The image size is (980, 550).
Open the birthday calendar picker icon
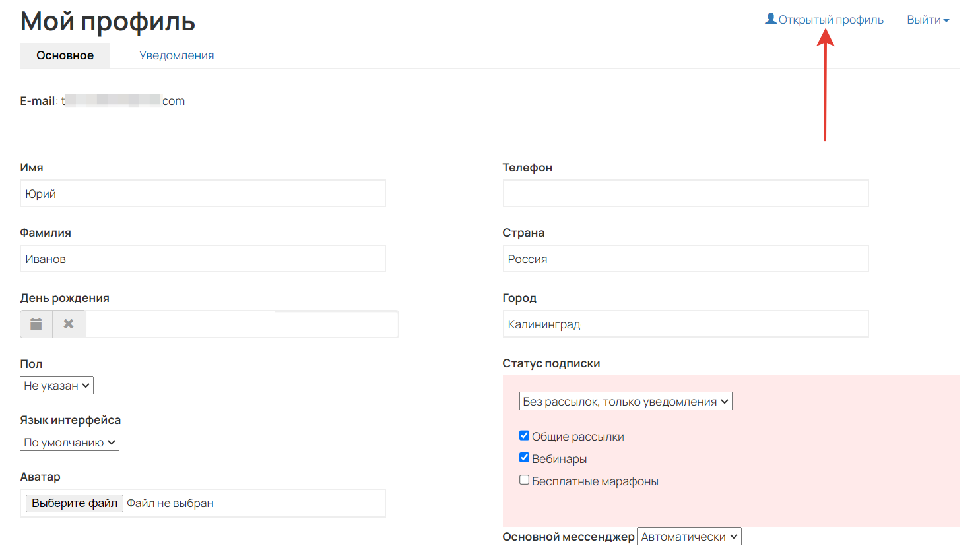[36, 324]
